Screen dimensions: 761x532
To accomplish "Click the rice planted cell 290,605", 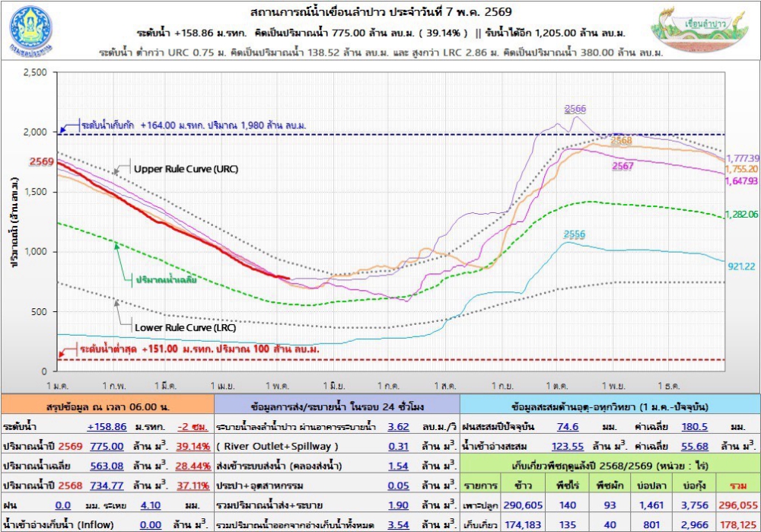I will point(523,505).
